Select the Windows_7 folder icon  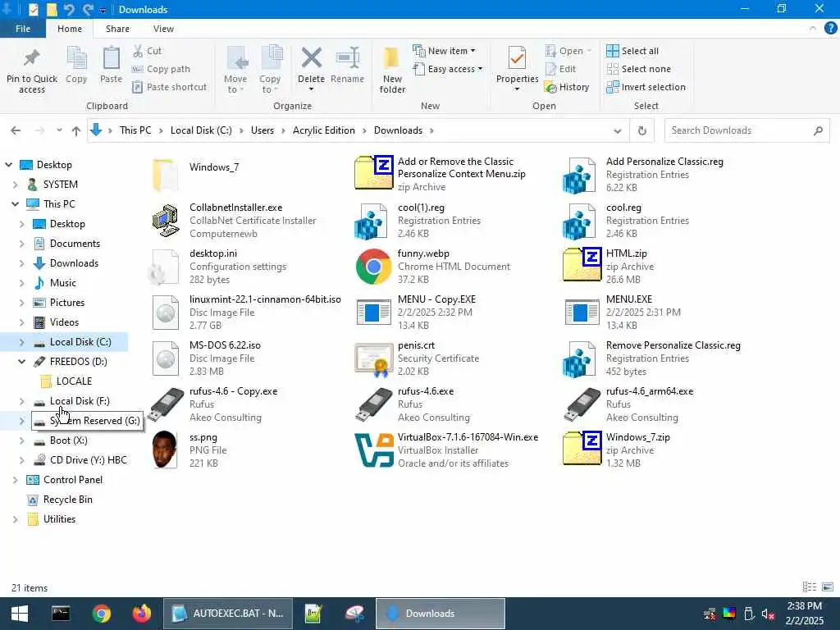[165, 175]
